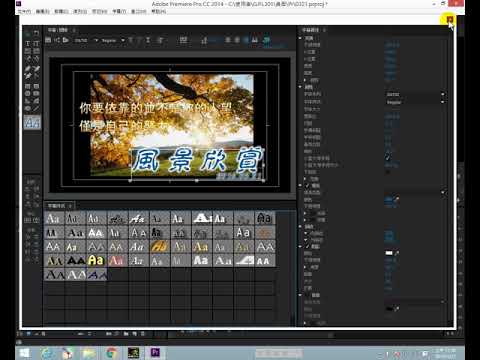This screenshot has width=480, height=360.
Task: Toggle the Underline checkbox
Action: point(388,172)
